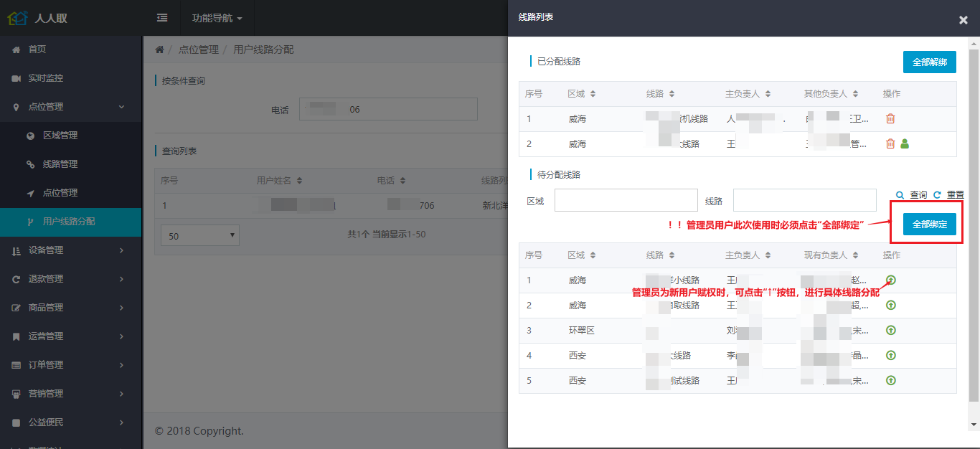Image resolution: width=980 pixels, height=449 pixels.
Task: Click the 线路 filter input field
Action: [x=805, y=200]
